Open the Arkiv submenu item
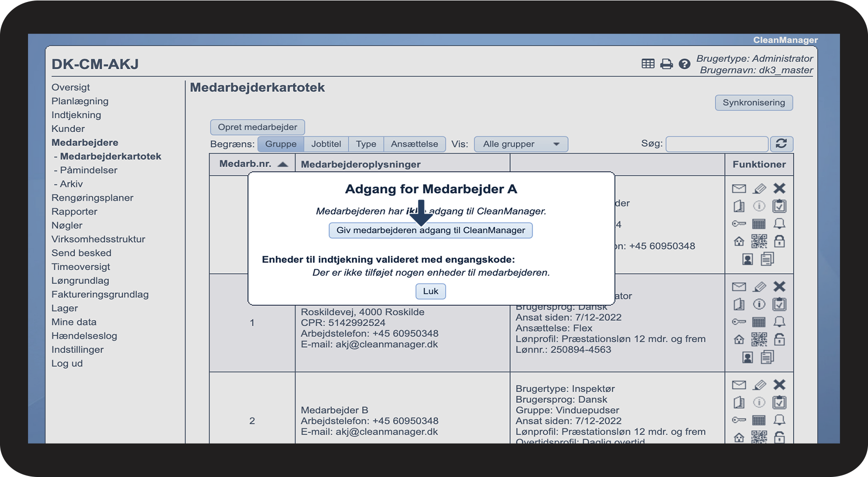This screenshot has width=868, height=477. tap(71, 184)
